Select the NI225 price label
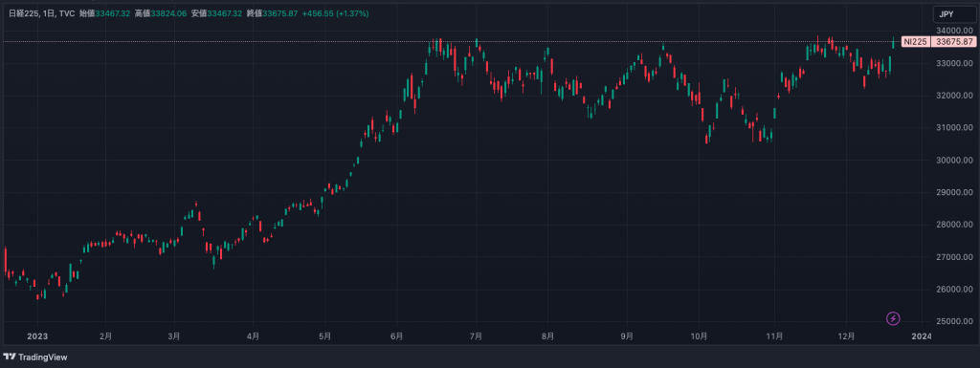This screenshot has width=980, height=368. coord(916,42)
